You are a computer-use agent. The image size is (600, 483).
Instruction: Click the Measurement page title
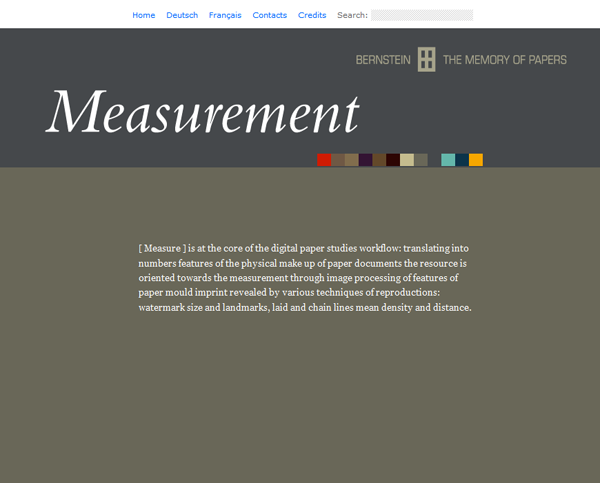[x=202, y=112]
